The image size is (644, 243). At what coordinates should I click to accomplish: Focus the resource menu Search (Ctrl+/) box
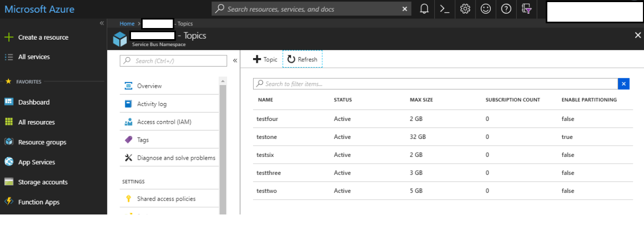click(174, 61)
